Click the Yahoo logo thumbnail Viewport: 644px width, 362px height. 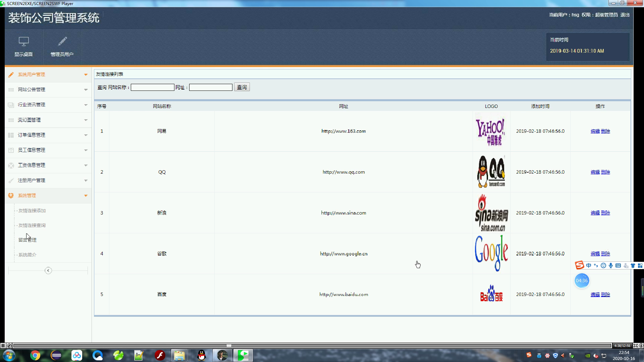pos(491,131)
